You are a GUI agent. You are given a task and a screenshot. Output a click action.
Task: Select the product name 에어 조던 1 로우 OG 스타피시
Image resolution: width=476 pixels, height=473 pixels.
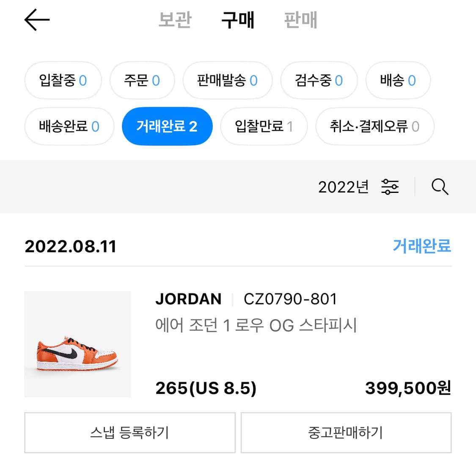coord(256,325)
